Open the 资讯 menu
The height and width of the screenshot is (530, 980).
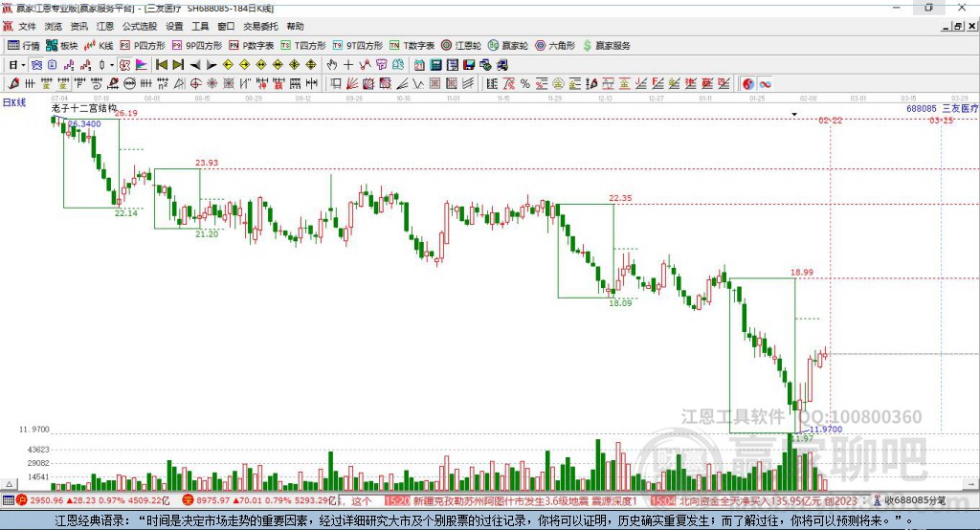78,26
